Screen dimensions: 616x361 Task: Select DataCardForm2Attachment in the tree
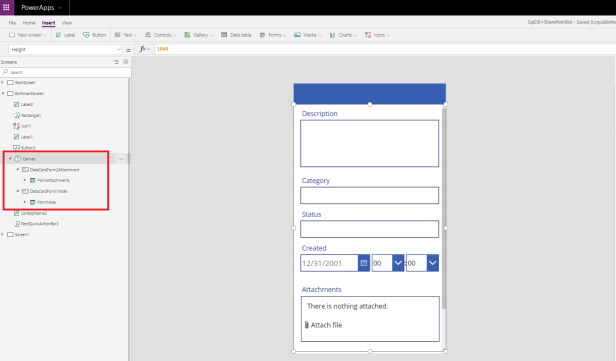[x=54, y=170]
